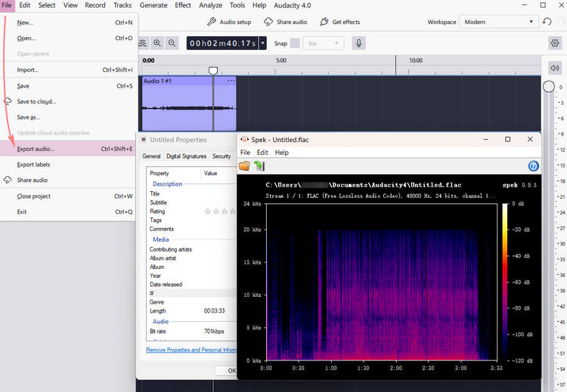The height and width of the screenshot is (392, 567).
Task: Open the timecode format dropdown arrow
Action: coord(263,43)
